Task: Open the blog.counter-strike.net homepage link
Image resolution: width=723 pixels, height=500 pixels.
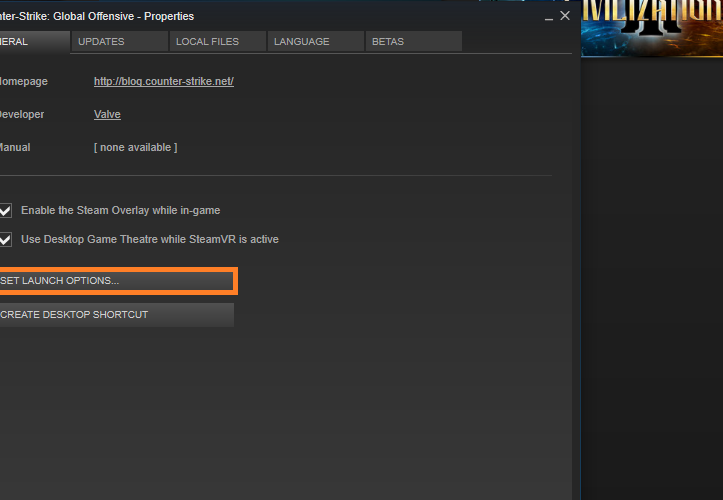Action: 163,82
